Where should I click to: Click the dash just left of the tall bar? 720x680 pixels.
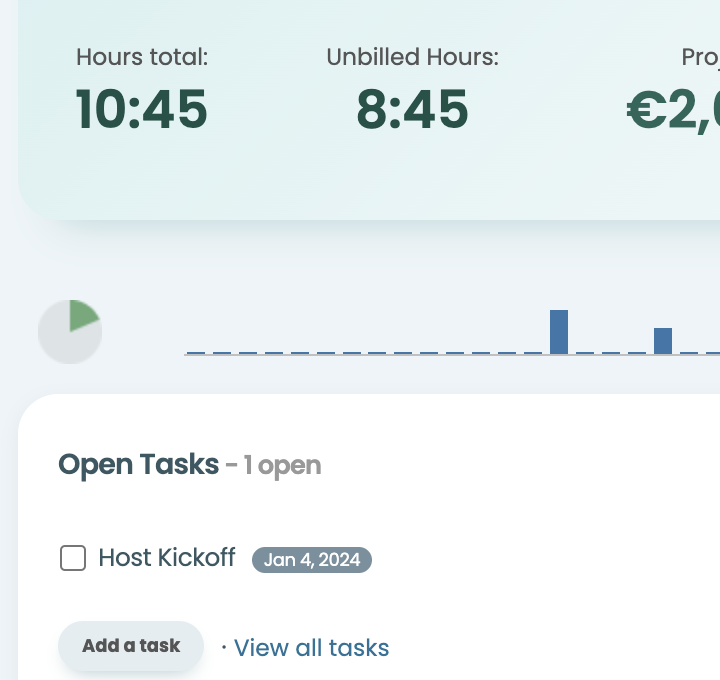[533, 353]
